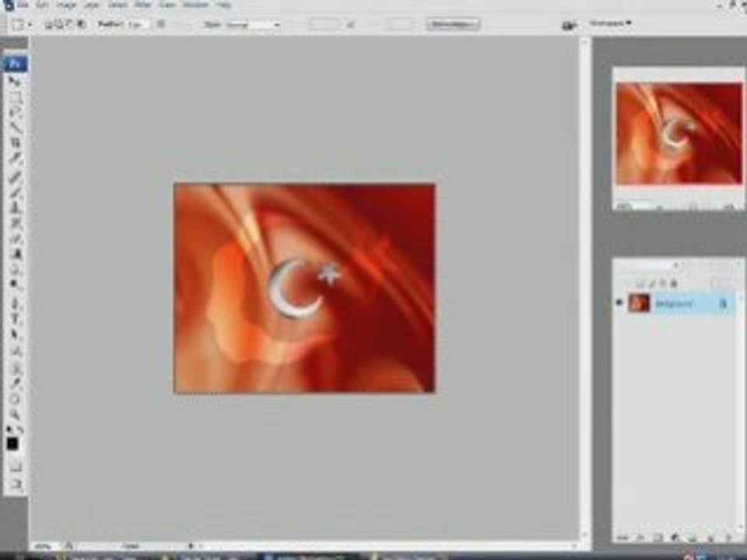Screen dimensions: 747x560
Task: Create a new layer from panel footer
Action: pos(710,537)
